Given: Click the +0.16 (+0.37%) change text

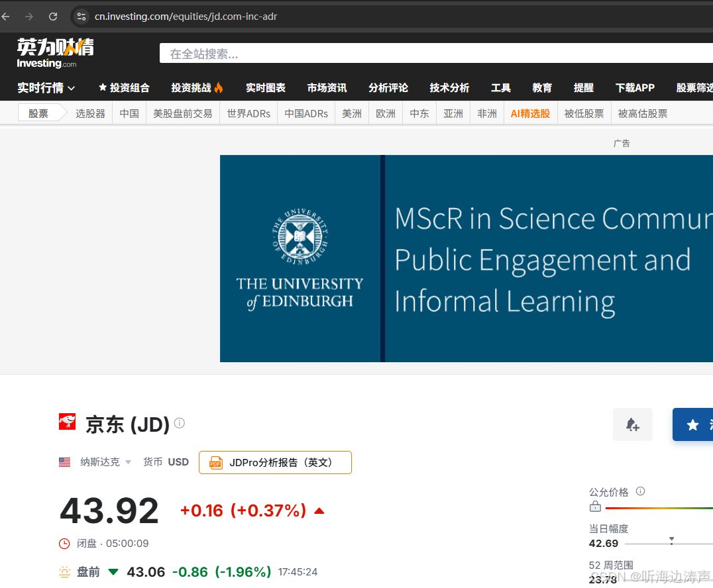Looking at the screenshot, I should click(243, 511).
